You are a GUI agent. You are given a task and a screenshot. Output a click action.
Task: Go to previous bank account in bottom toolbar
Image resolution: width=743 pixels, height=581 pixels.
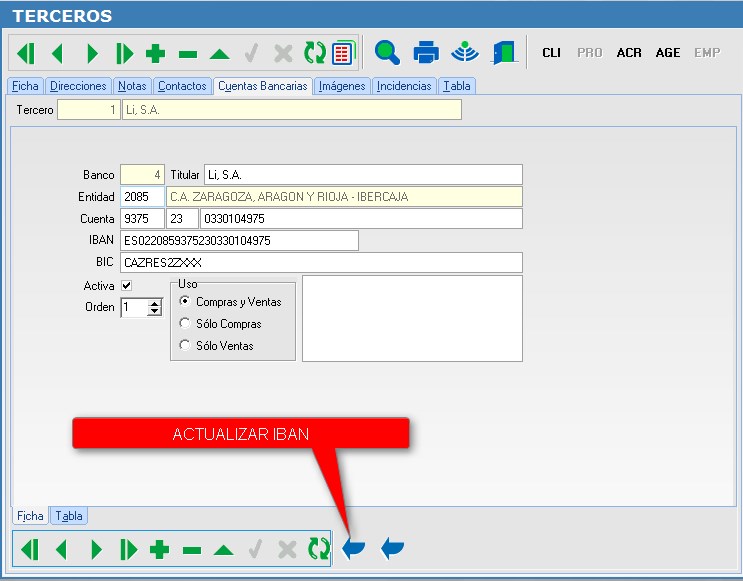click(x=62, y=550)
